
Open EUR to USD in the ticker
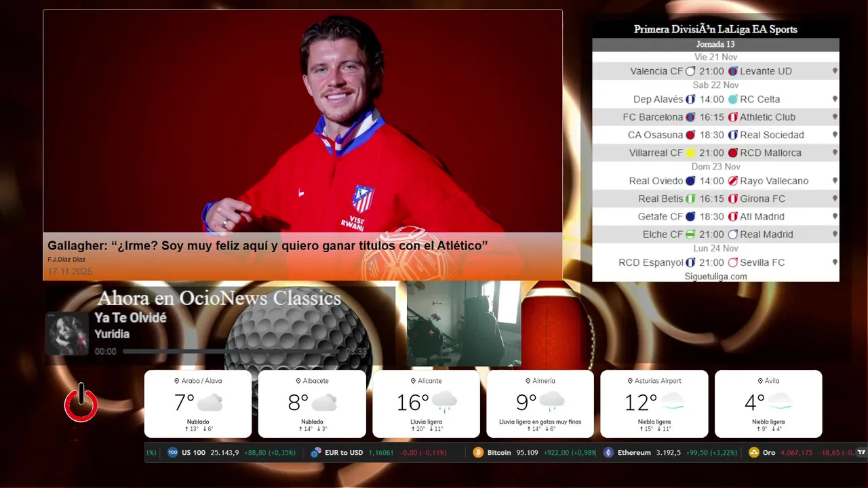coord(379,453)
